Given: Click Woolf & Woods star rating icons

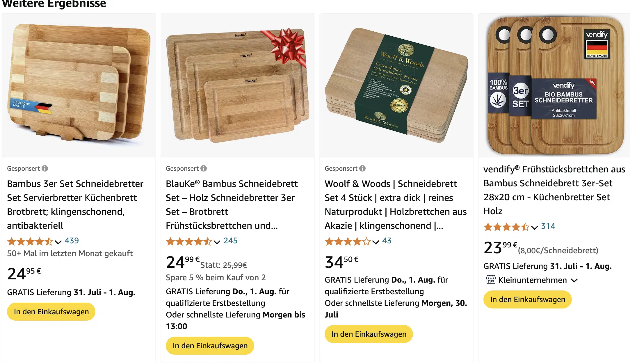Looking at the screenshot, I should pyautogui.click(x=348, y=241).
